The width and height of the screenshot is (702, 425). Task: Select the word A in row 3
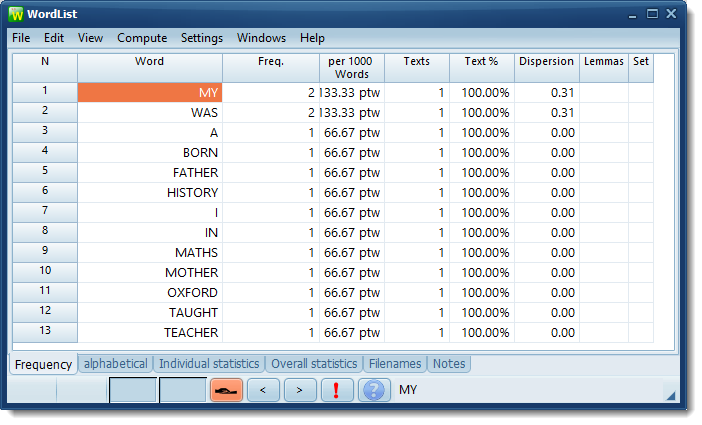pyautogui.click(x=150, y=133)
